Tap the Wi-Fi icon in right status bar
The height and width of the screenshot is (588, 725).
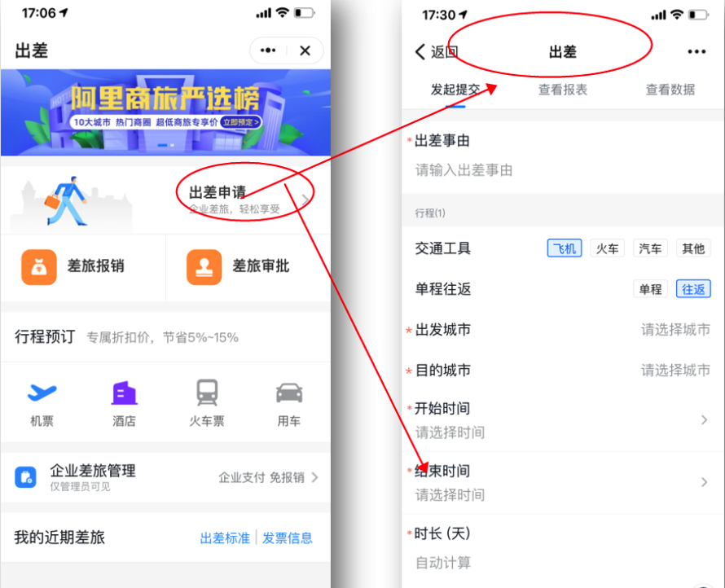[677, 15]
